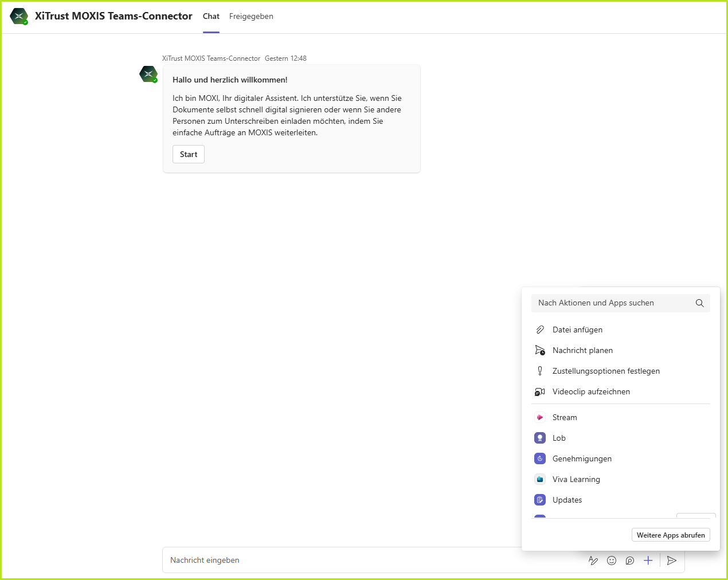Click Weitere Apps abrufen button
Viewport: 728px width, 580px height.
coord(671,535)
